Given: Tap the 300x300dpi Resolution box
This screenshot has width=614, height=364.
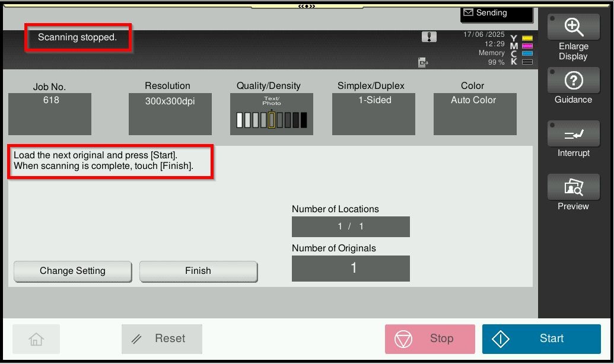Looking at the screenshot, I should click(x=170, y=114).
